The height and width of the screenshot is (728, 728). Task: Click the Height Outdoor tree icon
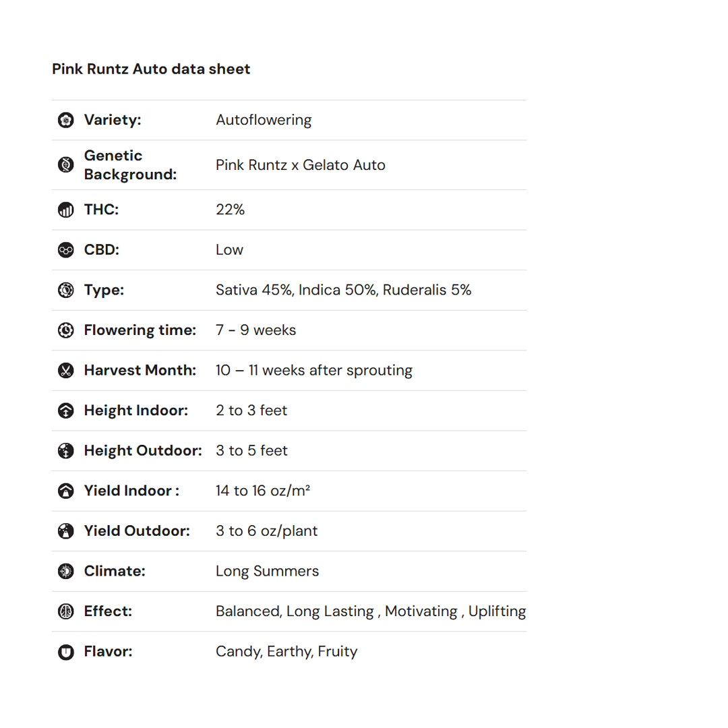[65, 450]
